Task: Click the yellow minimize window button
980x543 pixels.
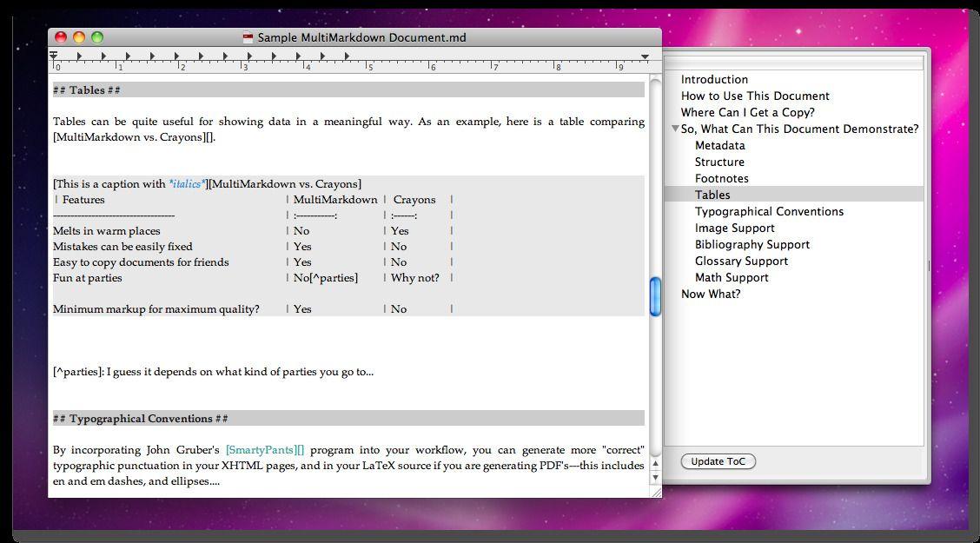Action: 79,37
